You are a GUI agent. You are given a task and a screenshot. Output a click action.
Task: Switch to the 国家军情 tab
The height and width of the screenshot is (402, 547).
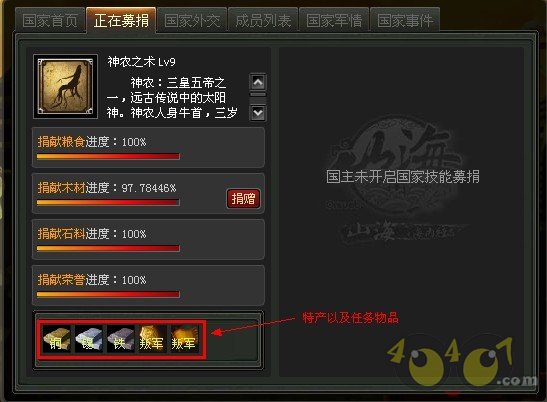[x=334, y=21]
